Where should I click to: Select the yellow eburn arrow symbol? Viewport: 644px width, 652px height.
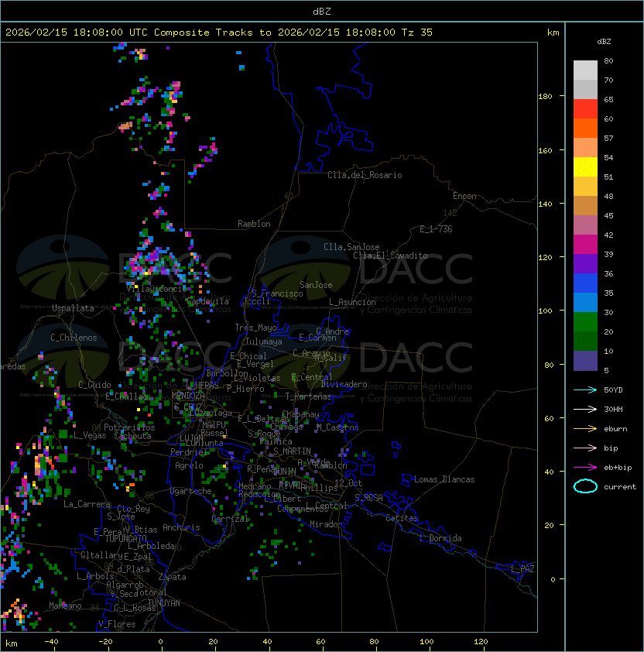click(x=585, y=429)
